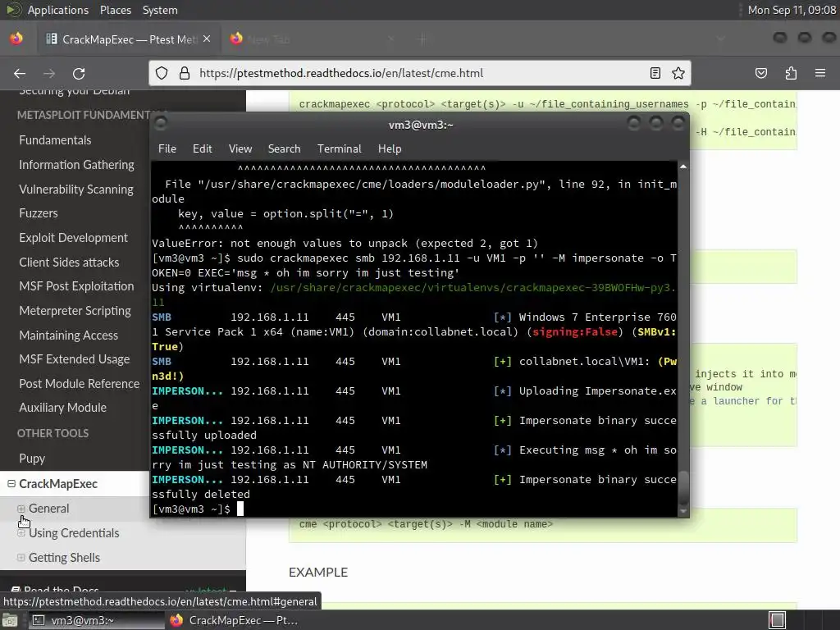Screen dimensions: 840x630
Task: Open the Pocket save icon
Action: [x=760, y=73]
